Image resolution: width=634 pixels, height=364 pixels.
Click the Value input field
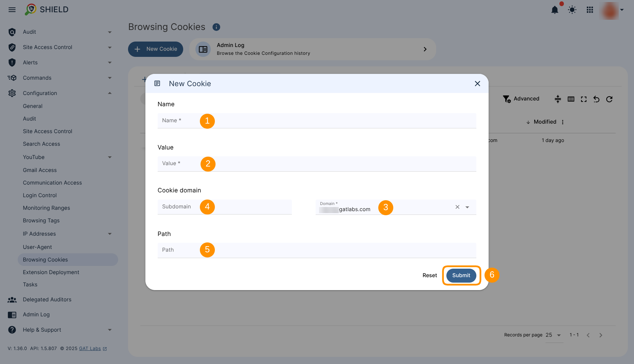(317, 164)
